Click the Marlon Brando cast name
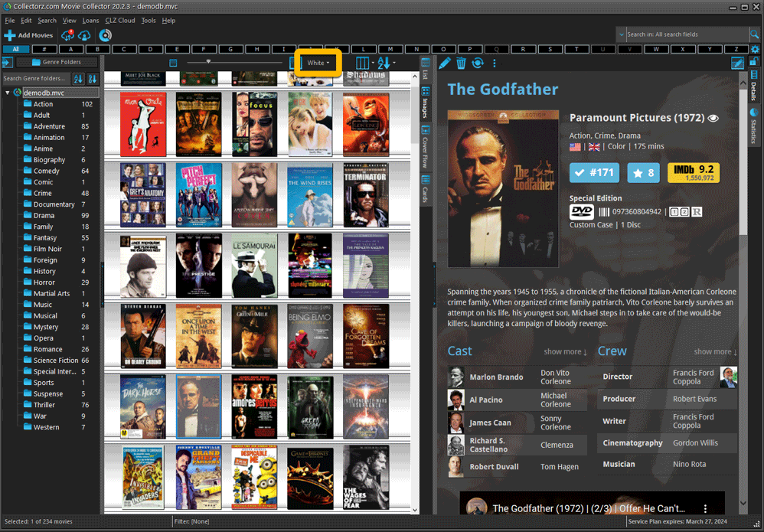The width and height of the screenshot is (764, 532). pos(496,377)
